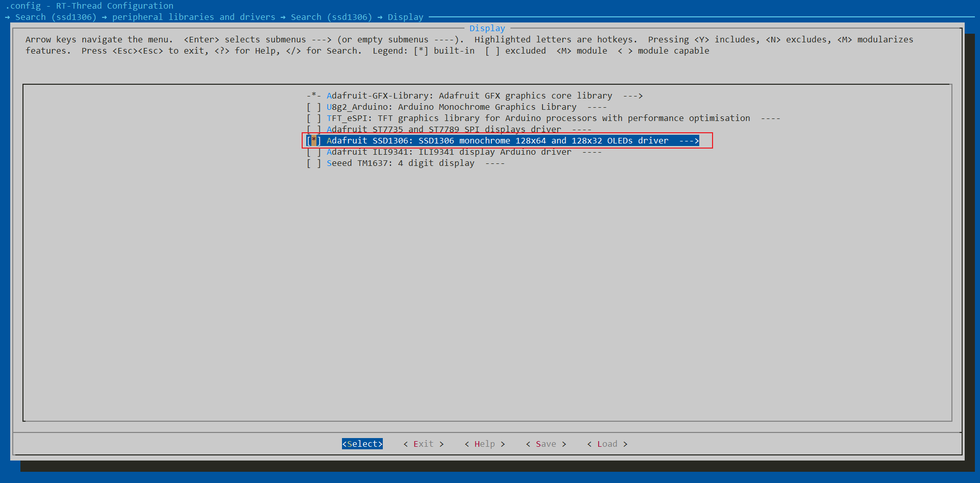Toggle the Adafruit ST7735 and ST7789 checkbox
This screenshot has height=483, width=980.
tap(313, 130)
